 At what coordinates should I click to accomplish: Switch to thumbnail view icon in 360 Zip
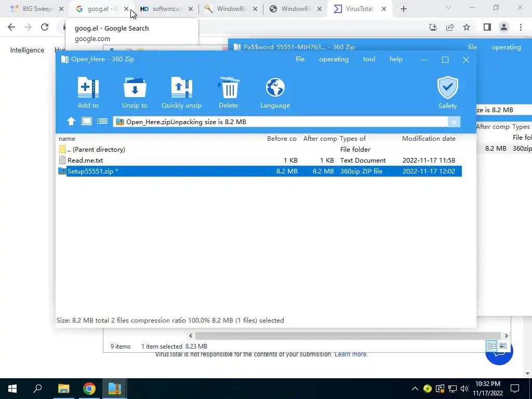(87, 121)
